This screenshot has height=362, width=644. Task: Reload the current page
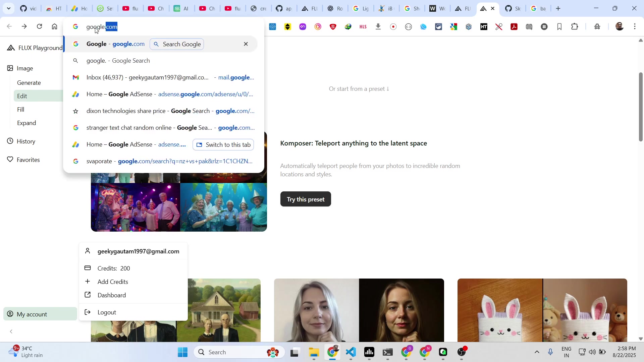tap(40, 26)
